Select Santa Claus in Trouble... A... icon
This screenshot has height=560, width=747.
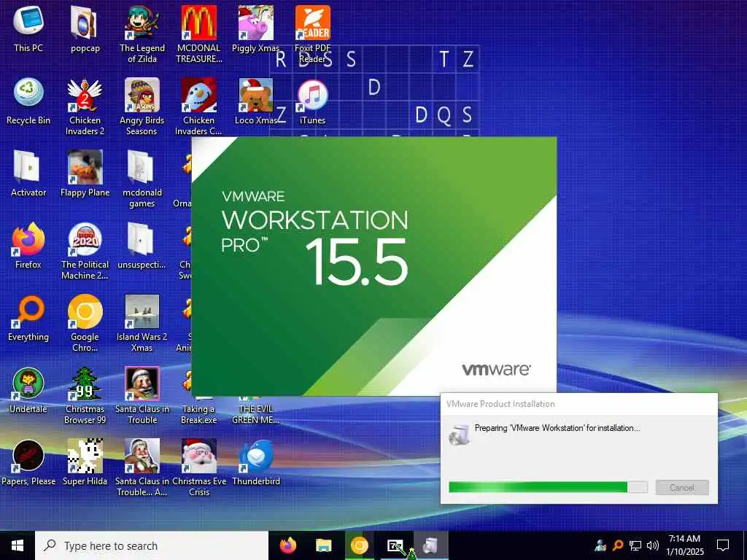142,468
